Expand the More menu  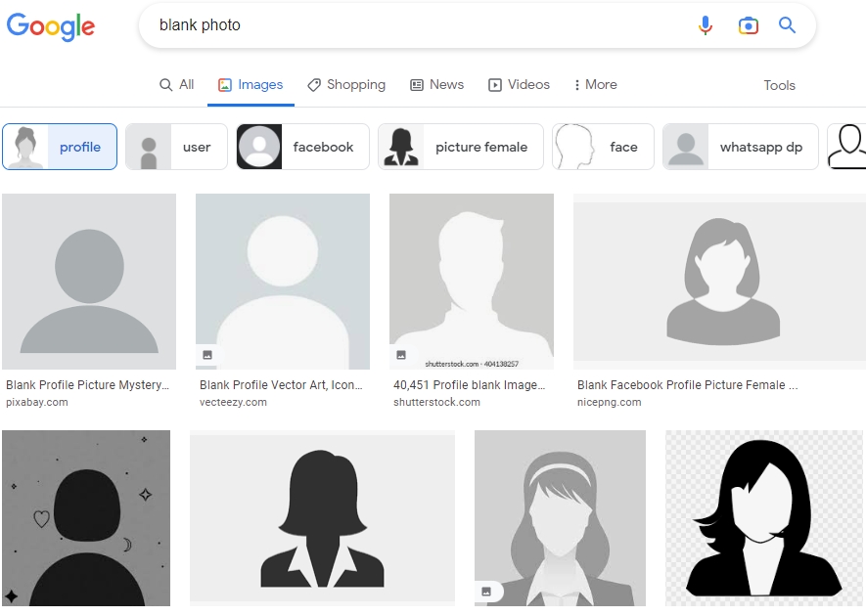point(595,84)
